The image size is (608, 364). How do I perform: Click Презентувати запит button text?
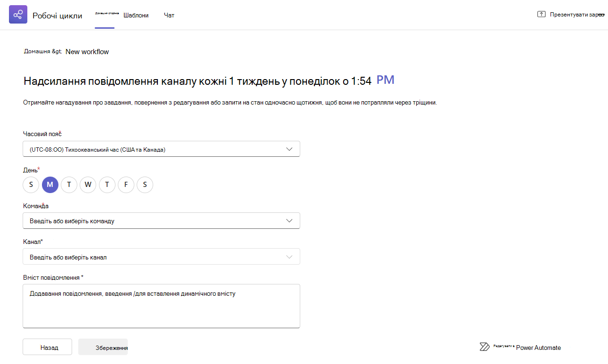coord(577,15)
